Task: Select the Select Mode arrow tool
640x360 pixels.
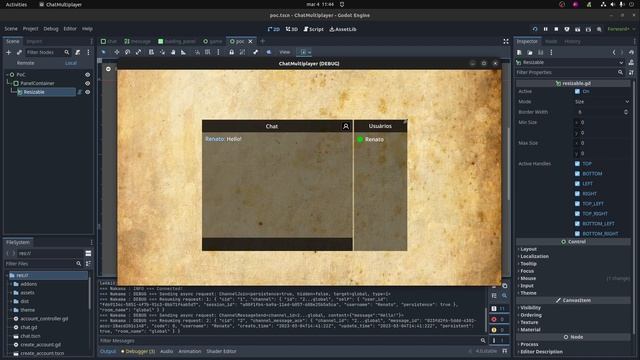Action: 104,52
